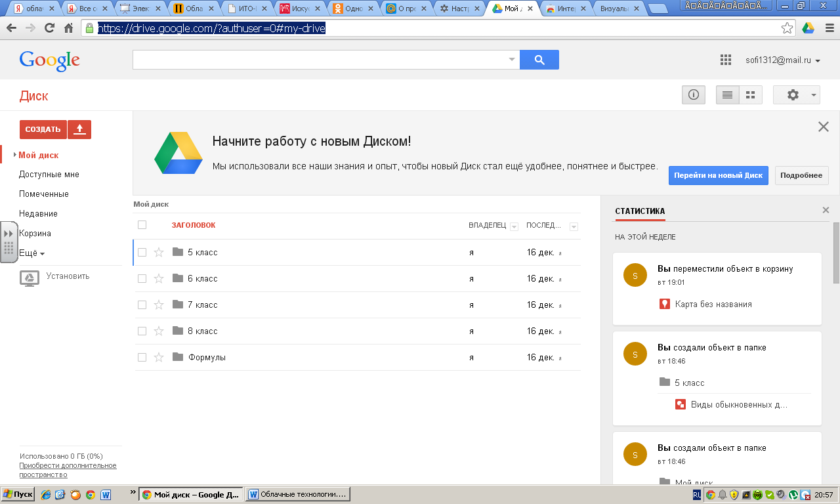
Task: Expand the Мой диск tree arrow
Action: pos(14,155)
